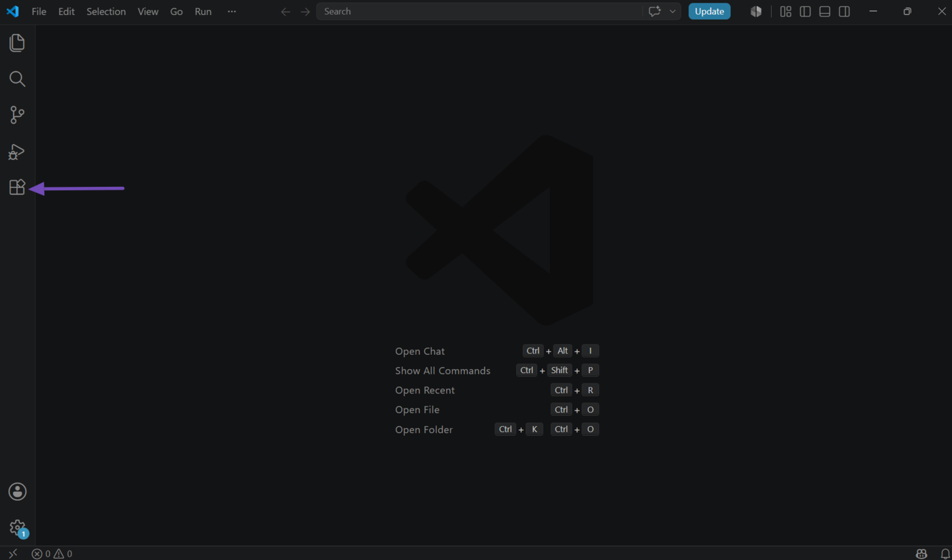The width and height of the screenshot is (952, 560).
Task: Open the Accounts menu icon
Action: 17,491
